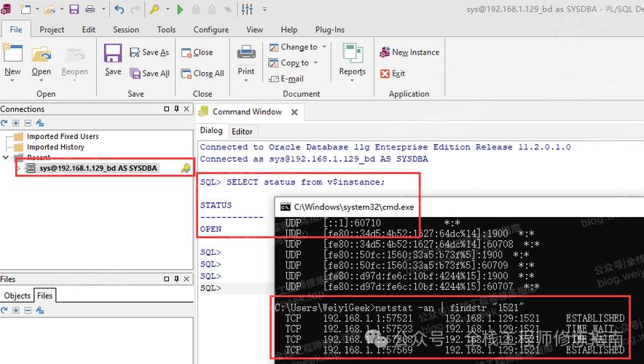
Task: Open the dropdown arrow next to Print icon in quick toolbar
Action: point(103,9)
